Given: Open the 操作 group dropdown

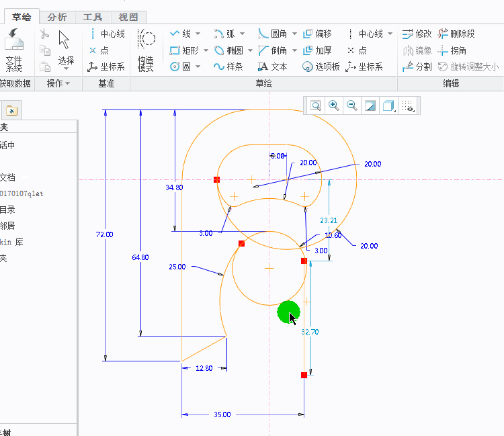Looking at the screenshot, I should [58, 83].
